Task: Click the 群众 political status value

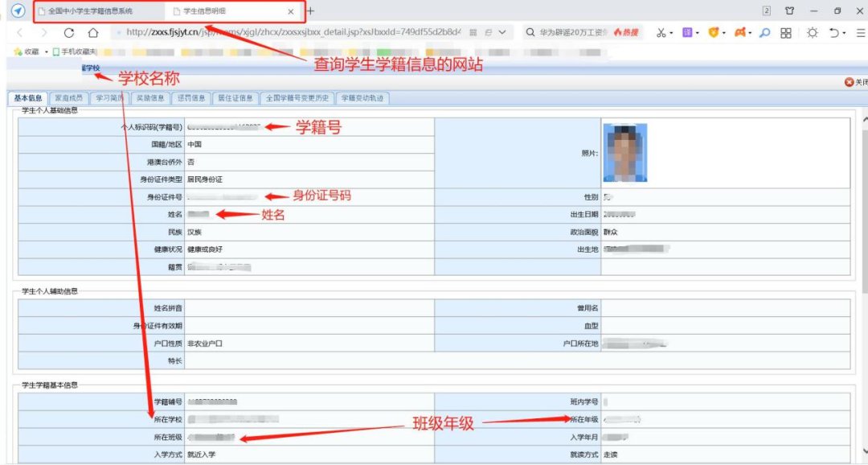Action: 611,232
